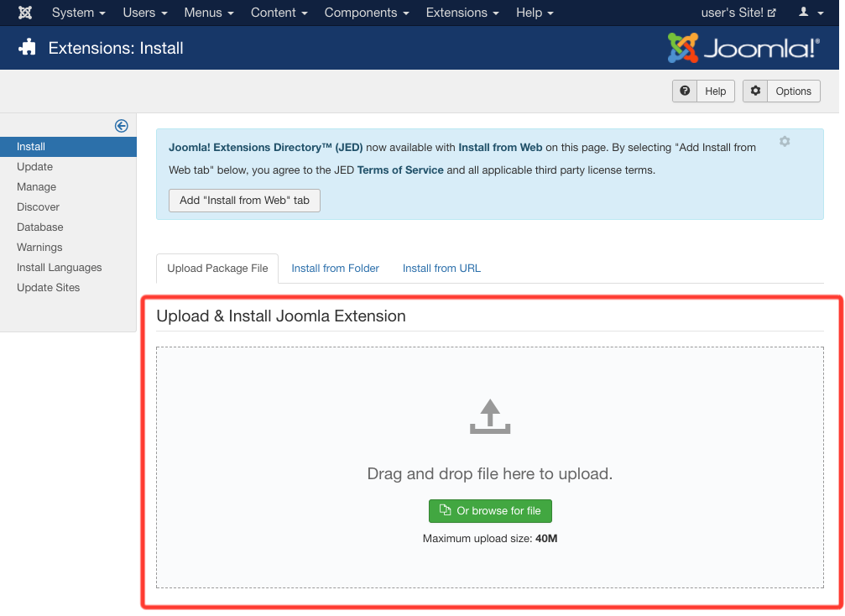Open Database in the sidebar
Image resolution: width=845 pixels, height=616 pixels.
point(40,227)
